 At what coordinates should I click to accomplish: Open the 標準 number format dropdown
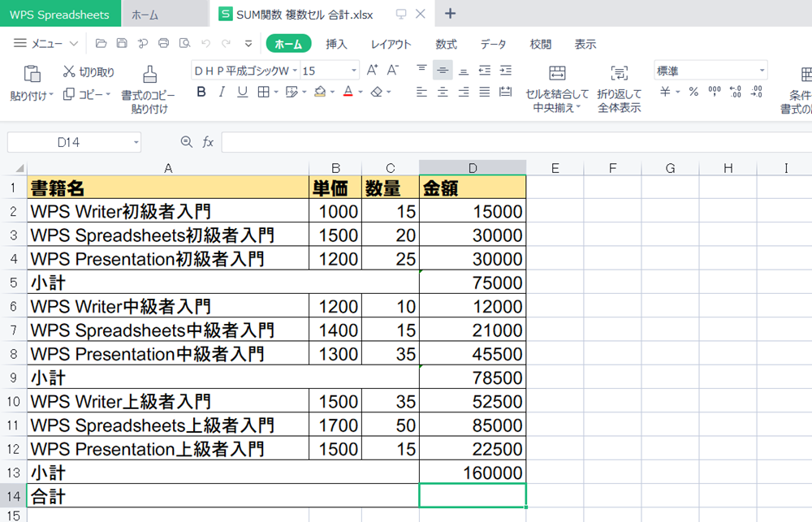coord(762,71)
